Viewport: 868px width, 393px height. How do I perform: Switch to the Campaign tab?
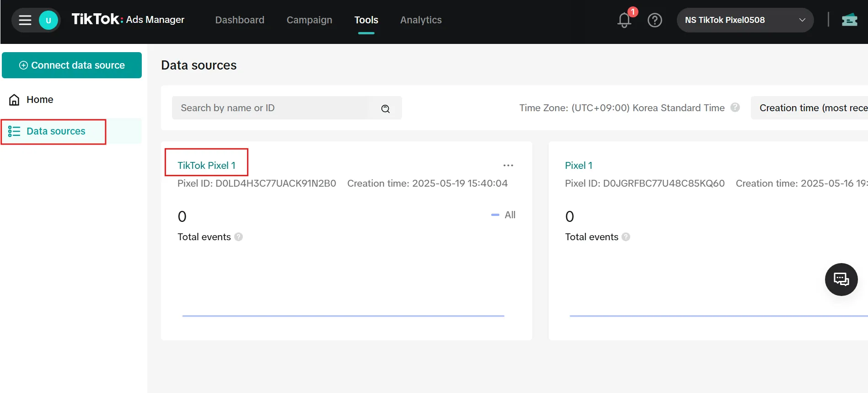309,20
